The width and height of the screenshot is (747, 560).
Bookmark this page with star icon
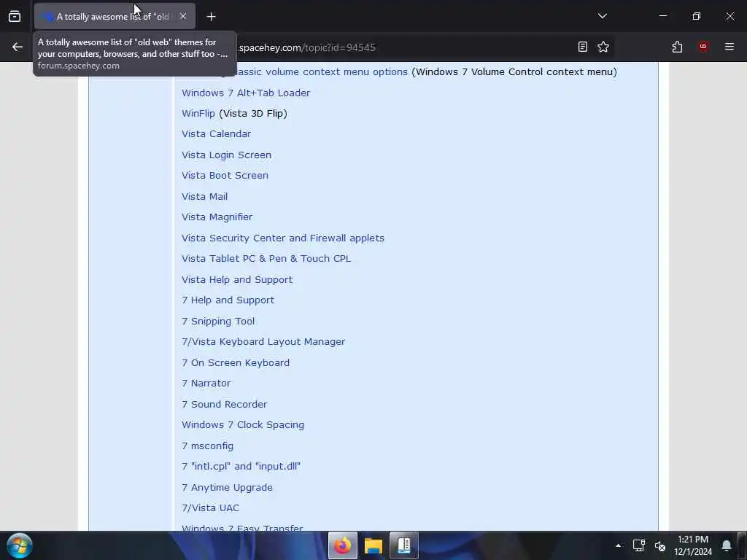pyautogui.click(x=603, y=47)
